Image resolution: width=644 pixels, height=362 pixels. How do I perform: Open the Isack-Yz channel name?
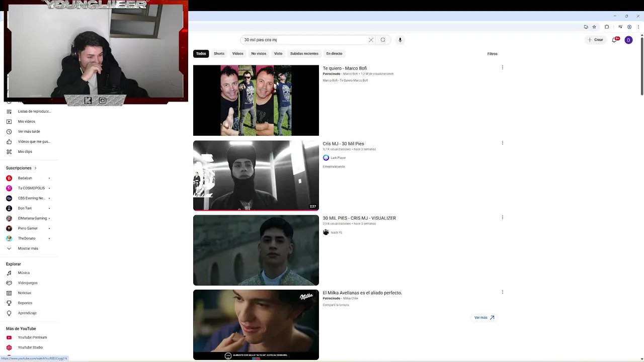pos(336,233)
